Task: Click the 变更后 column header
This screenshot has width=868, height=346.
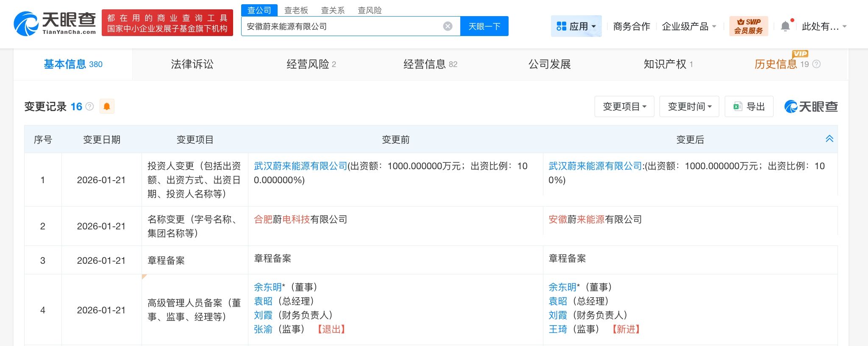Action: [690, 140]
